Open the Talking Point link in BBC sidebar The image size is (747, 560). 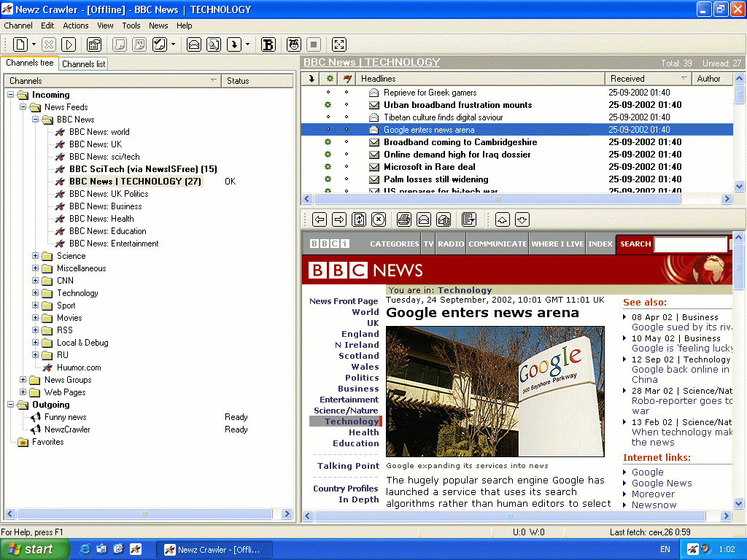[348, 466]
